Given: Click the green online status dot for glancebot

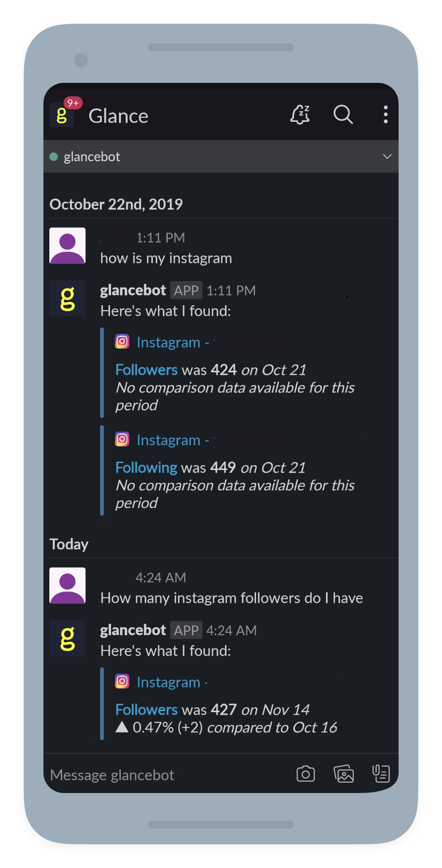Looking at the screenshot, I should pyautogui.click(x=53, y=156).
